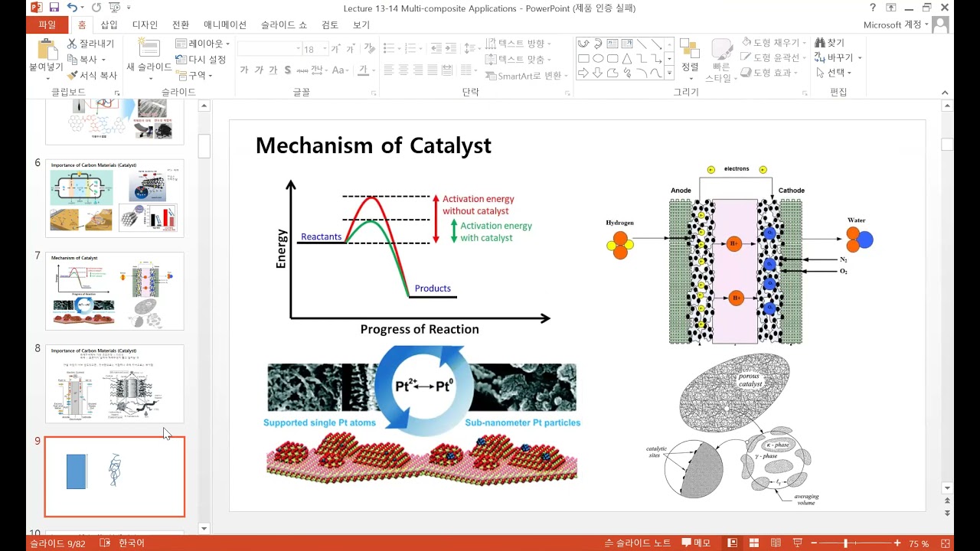The image size is (980, 551).
Task: Click the Undo arrow icon
Action: tap(72, 8)
